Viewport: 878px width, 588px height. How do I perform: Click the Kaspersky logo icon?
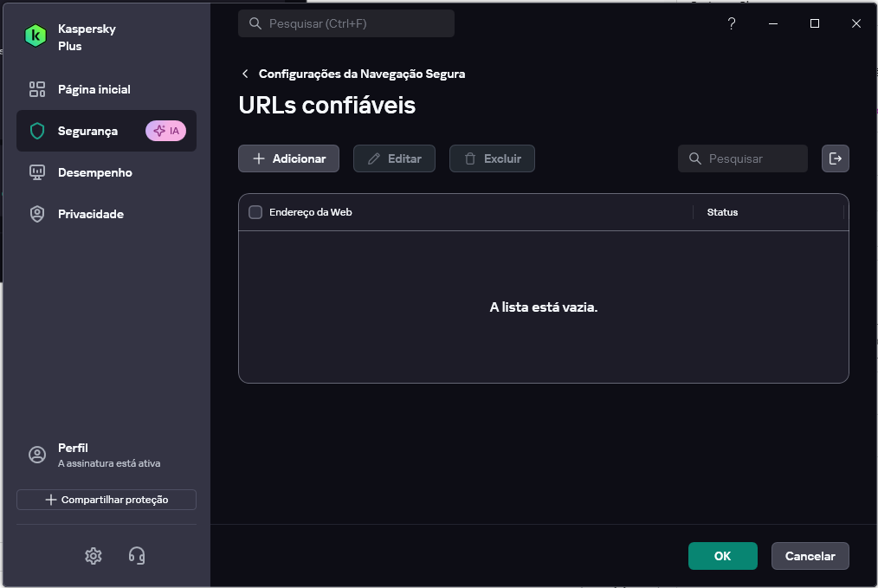click(36, 36)
